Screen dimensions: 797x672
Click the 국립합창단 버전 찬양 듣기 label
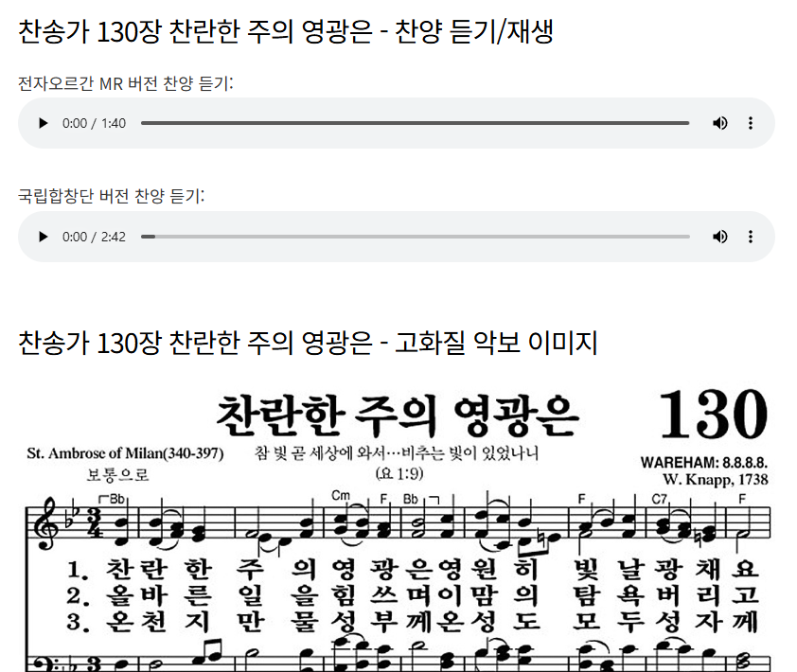click(112, 196)
